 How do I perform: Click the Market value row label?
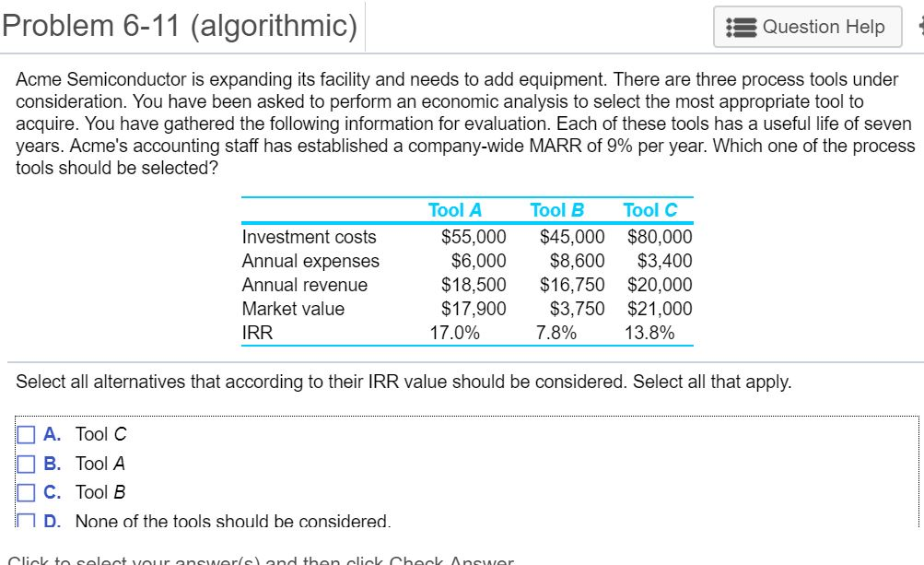(x=295, y=309)
